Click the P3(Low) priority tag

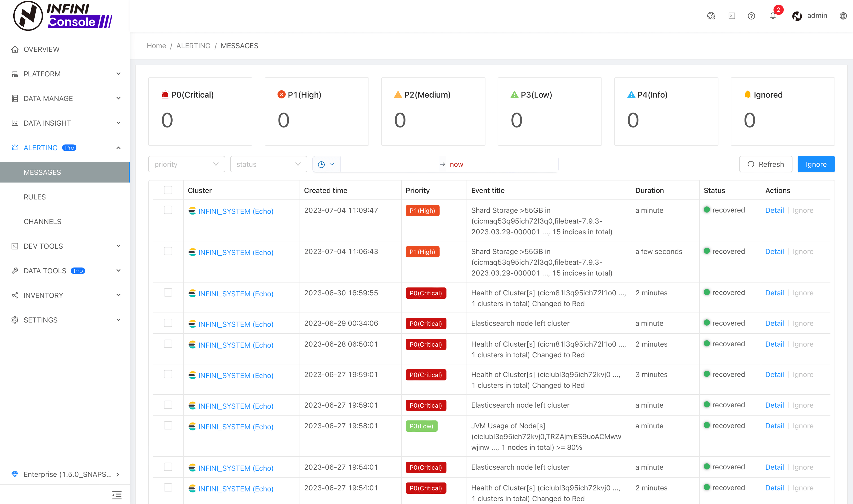click(x=421, y=426)
